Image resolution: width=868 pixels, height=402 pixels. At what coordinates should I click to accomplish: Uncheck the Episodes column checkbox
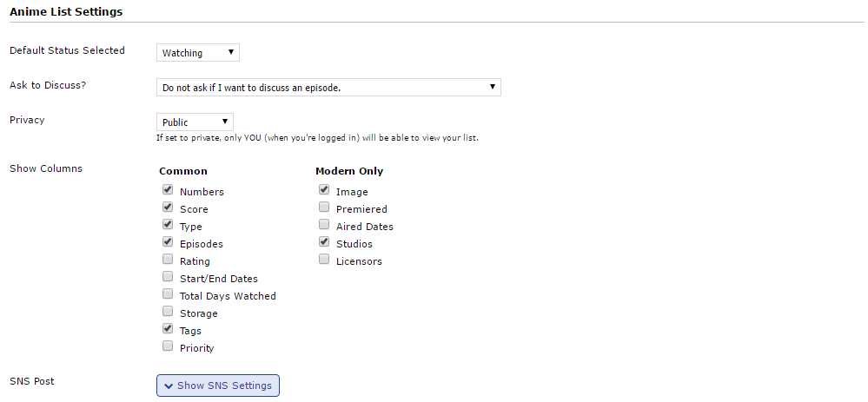point(167,242)
